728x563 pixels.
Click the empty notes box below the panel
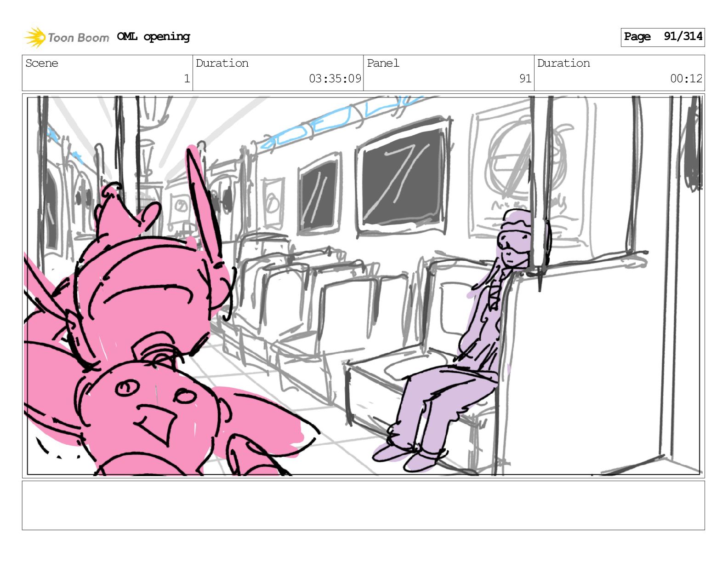pyautogui.click(x=363, y=506)
